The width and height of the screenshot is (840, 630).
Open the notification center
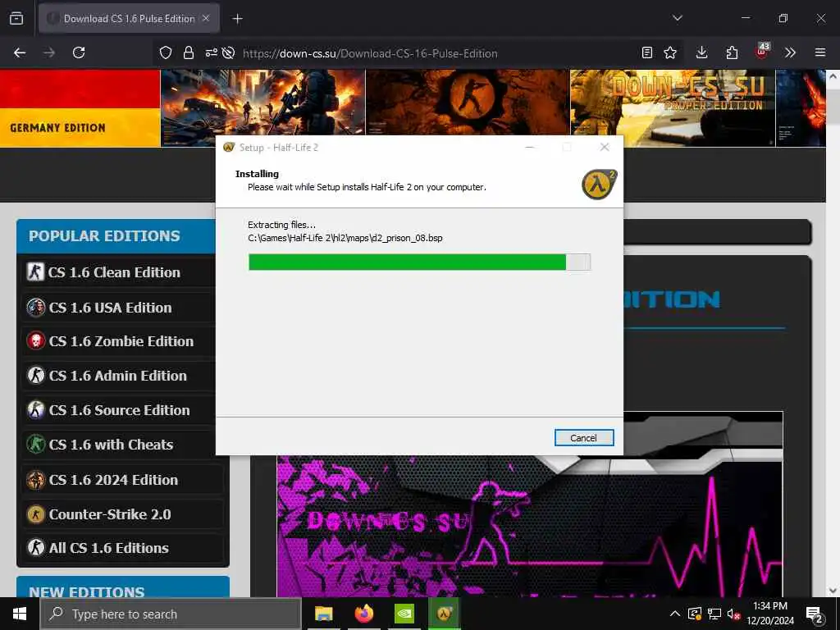[x=814, y=615]
